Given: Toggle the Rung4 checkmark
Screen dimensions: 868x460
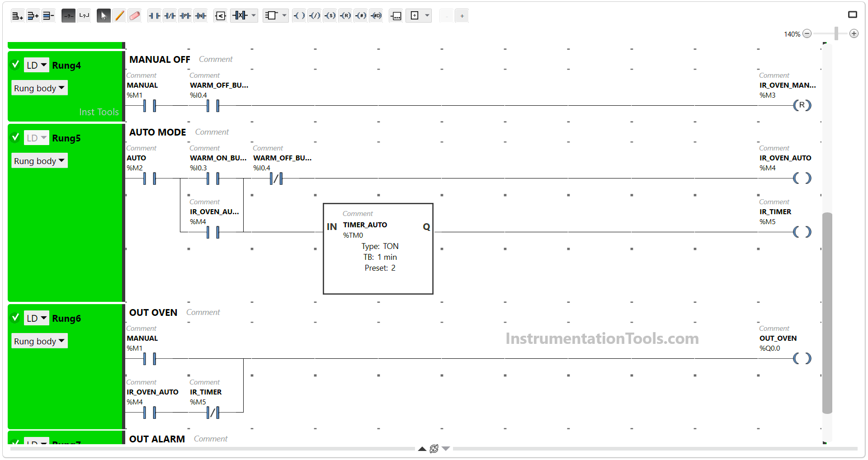Looking at the screenshot, I should [x=16, y=65].
